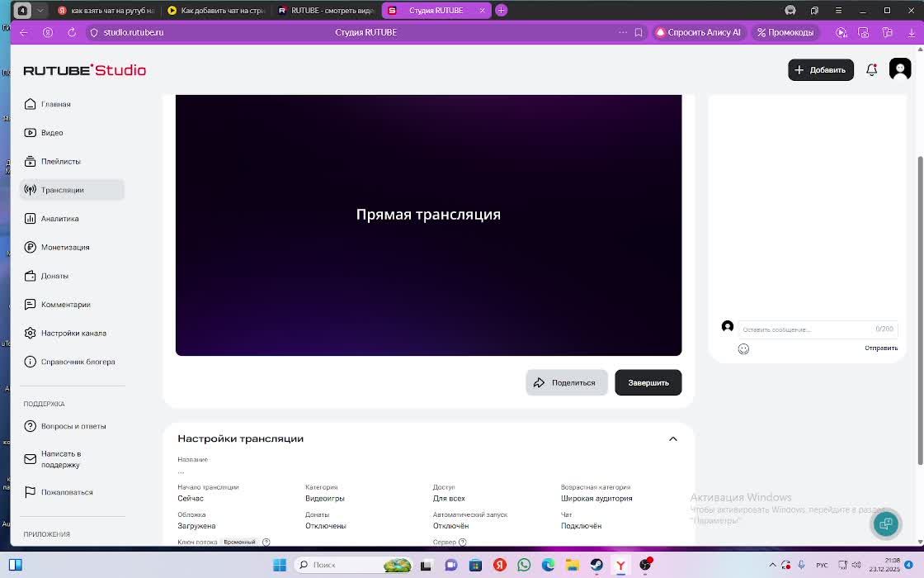Viewport: 924px width, 578px height.
Task: Click the Прямая трансляция video preview
Action: (428, 225)
